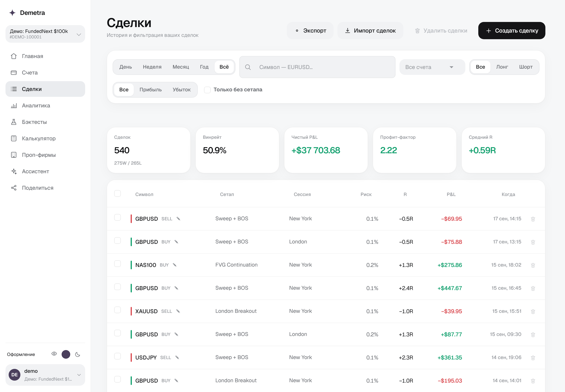
Task: Click the magnifier icon in symbol search
Action: (248, 67)
